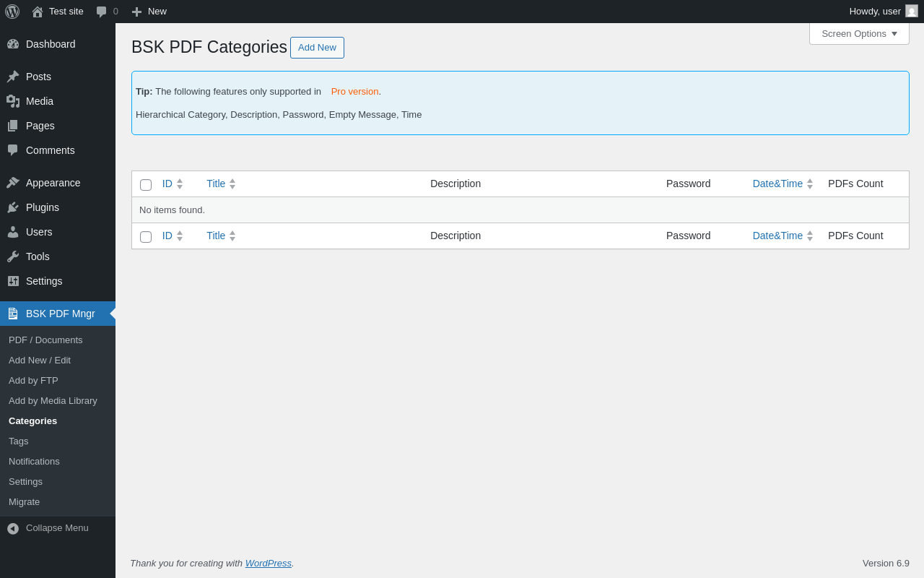Toggle select-all checkbox in table footer
Screen dimensions: 924x578
146,237
